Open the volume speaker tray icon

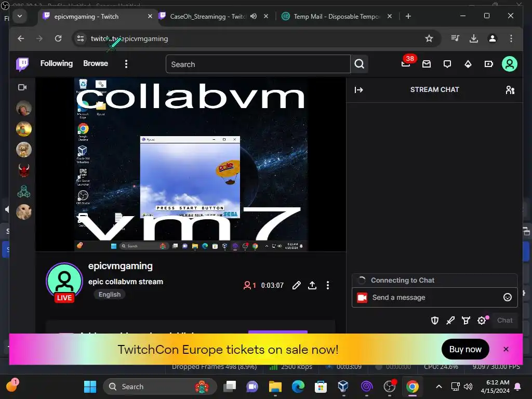click(468, 387)
